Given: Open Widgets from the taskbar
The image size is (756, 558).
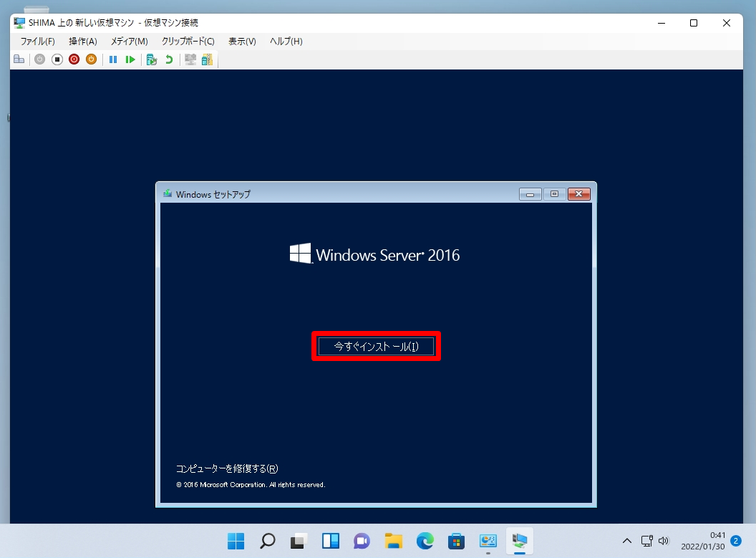Looking at the screenshot, I should (331, 541).
